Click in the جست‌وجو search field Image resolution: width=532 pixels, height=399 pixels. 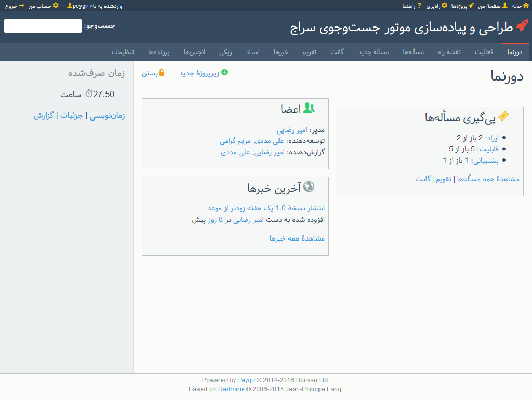[43, 26]
